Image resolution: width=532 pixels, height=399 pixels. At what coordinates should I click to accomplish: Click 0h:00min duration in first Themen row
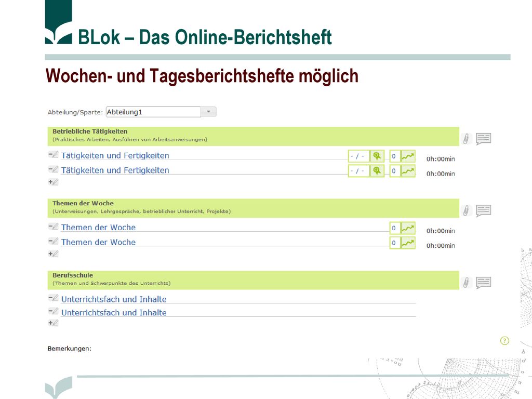tap(441, 231)
